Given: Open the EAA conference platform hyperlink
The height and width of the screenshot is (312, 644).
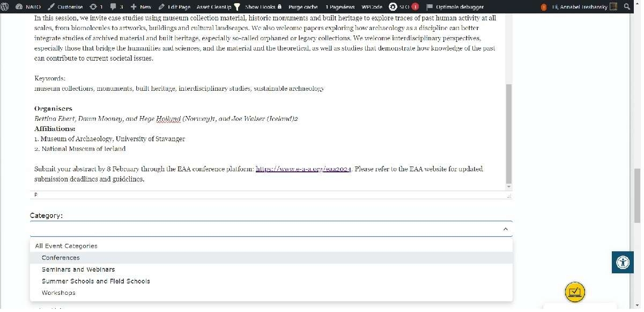Looking at the screenshot, I should point(304,169).
